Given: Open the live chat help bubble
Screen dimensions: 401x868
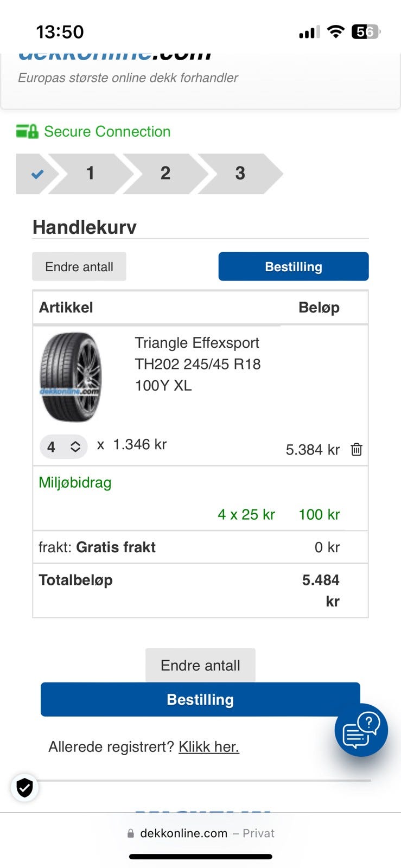Looking at the screenshot, I should tap(361, 730).
